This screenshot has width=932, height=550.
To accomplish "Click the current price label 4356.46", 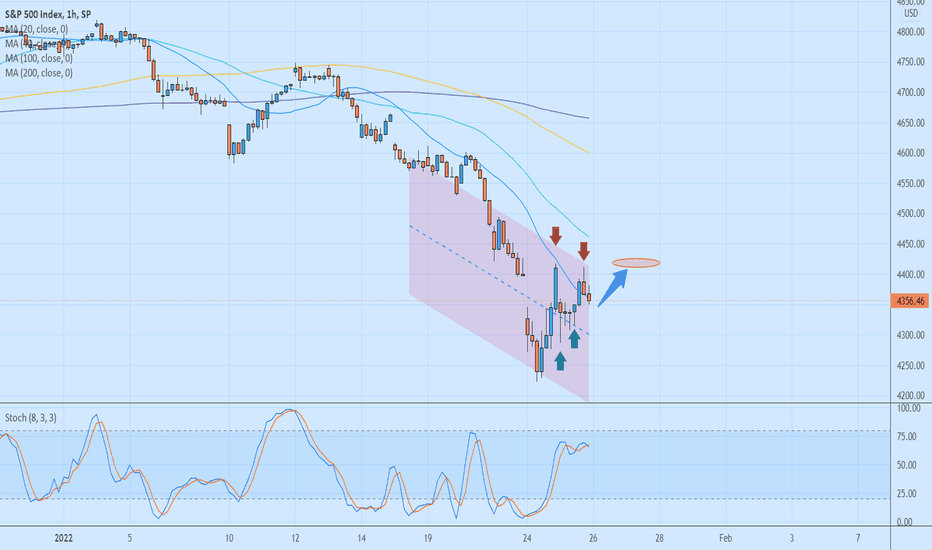I will pyautogui.click(x=909, y=301).
